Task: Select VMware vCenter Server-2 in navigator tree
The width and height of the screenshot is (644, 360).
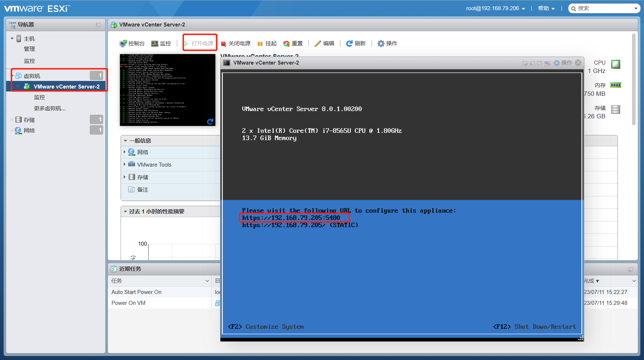Action: [x=66, y=87]
